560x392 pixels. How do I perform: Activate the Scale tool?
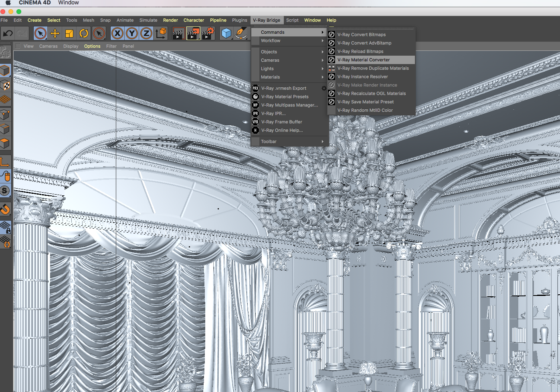(x=69, y=33)
